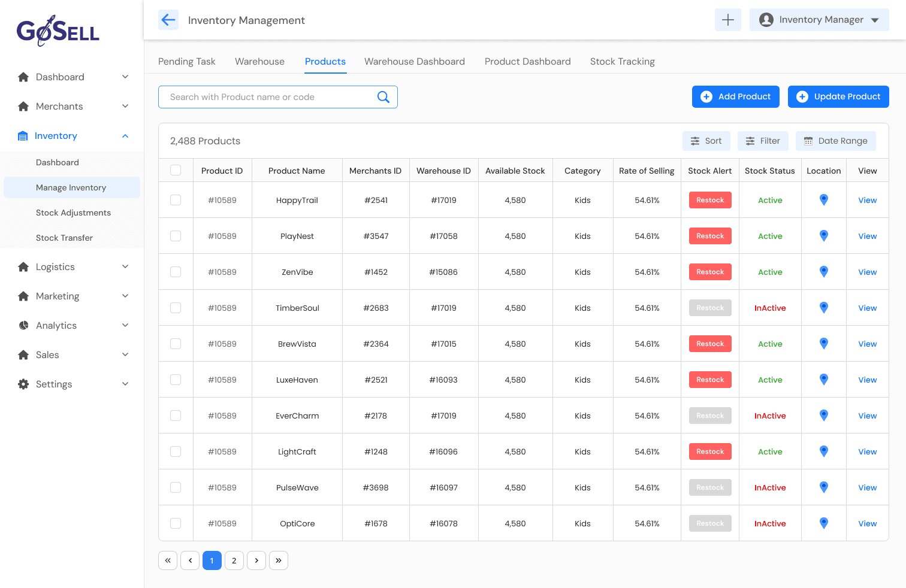Check the EverCharm row checkbox
The image size is (906, 588).
(x=176, y=416)
